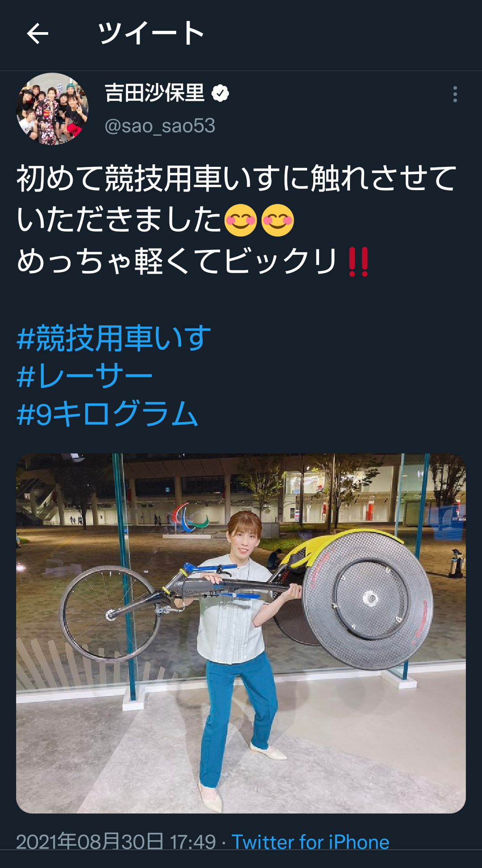This screenshot has width=482, height=868.
Task: Open hashtag #9キログラム
Action: click(x=107, y=414)
